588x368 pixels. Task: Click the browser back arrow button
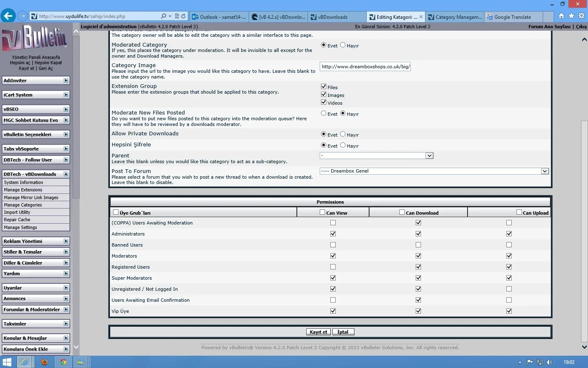[8, 16]
